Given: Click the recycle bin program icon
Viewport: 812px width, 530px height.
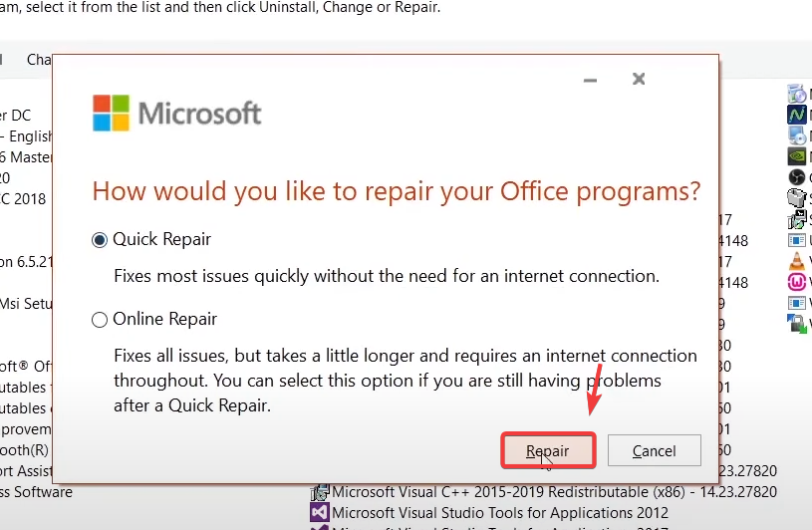Looking at the screenshot, I should point(797,198).
